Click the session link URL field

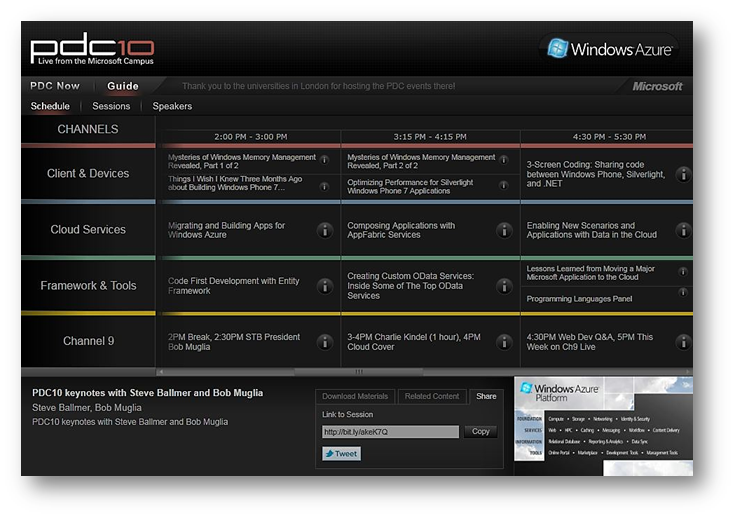[390, 432]
